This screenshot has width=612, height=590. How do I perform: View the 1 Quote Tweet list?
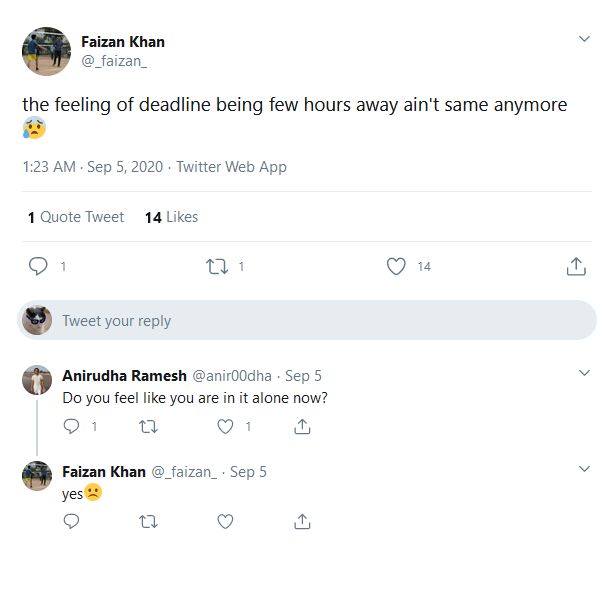tap(76, 217)
